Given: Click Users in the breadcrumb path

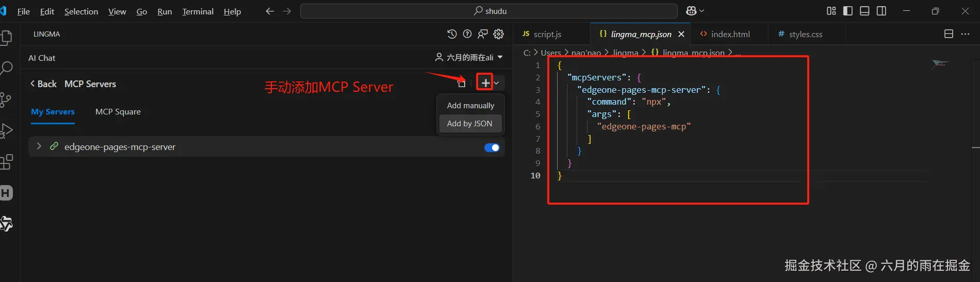Looking at the screenshot, I should 551,53.
